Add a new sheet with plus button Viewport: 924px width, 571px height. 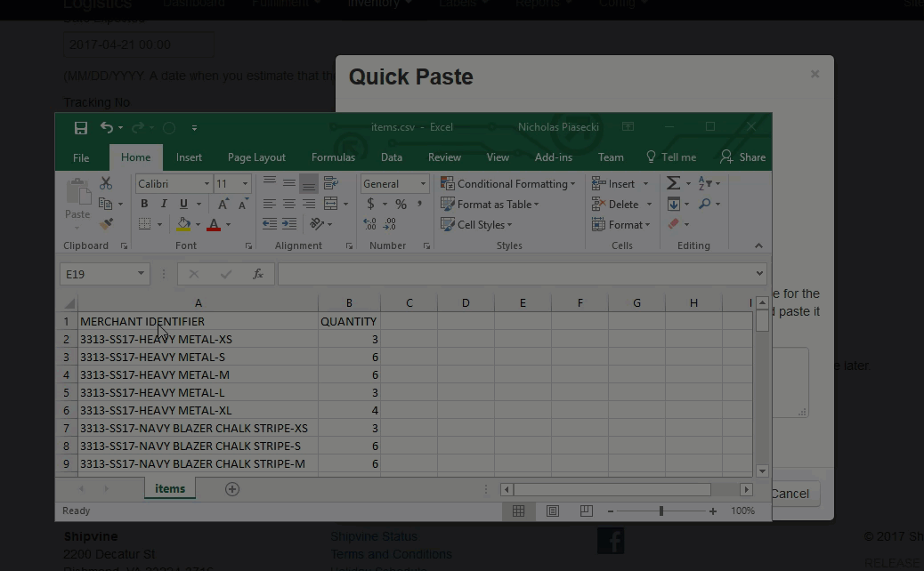pyautogui.click(x=232, y=489)
